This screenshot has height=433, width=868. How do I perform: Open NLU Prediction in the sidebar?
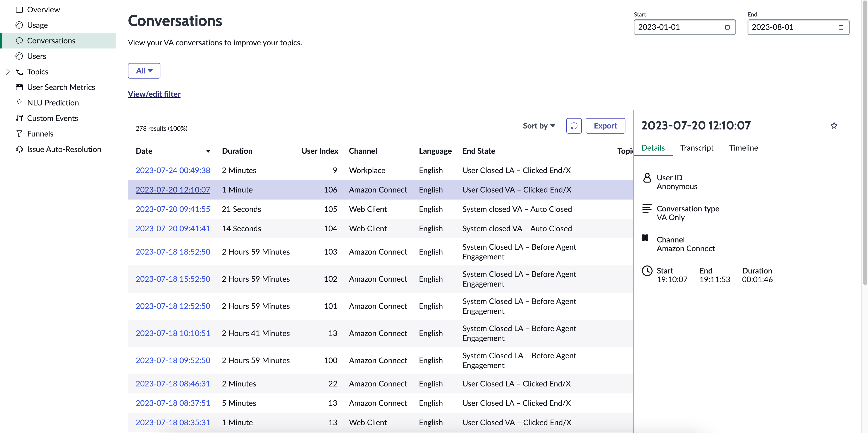coord(58,103)
